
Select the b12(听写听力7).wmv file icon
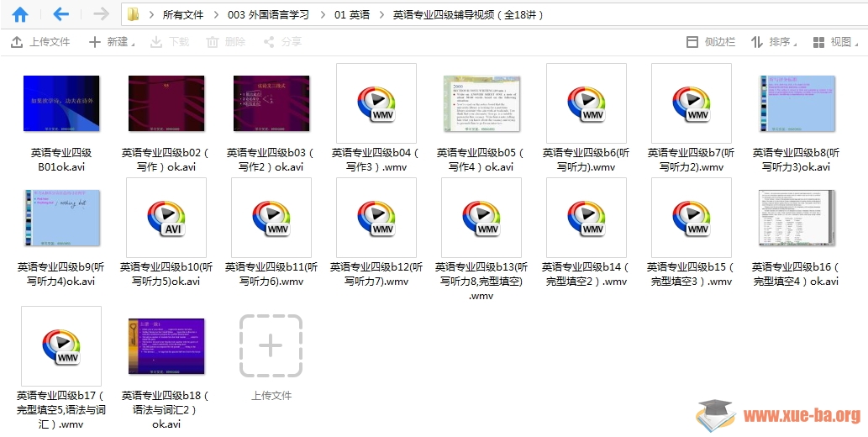pos(376,218)
